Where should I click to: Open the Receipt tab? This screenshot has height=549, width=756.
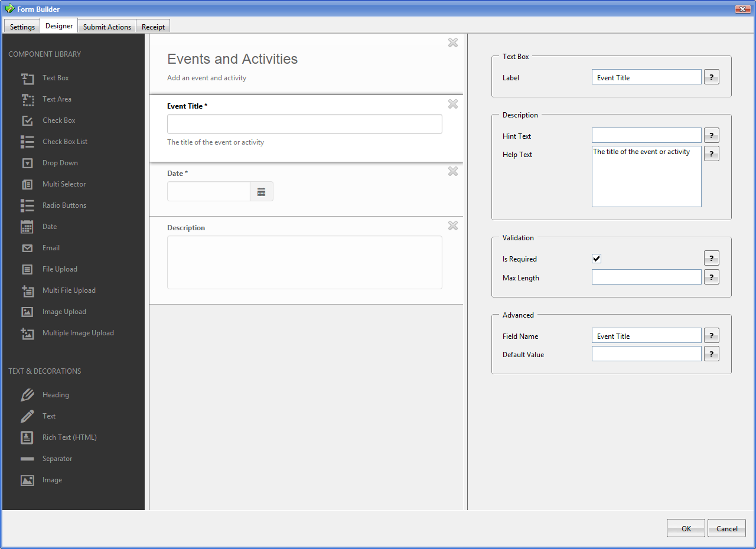(x=153, y=26)
